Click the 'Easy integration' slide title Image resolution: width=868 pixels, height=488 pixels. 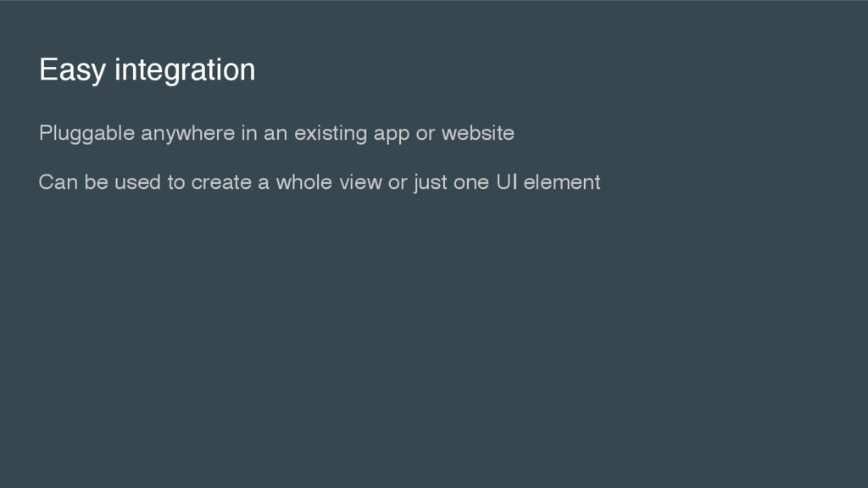(147, 70)
